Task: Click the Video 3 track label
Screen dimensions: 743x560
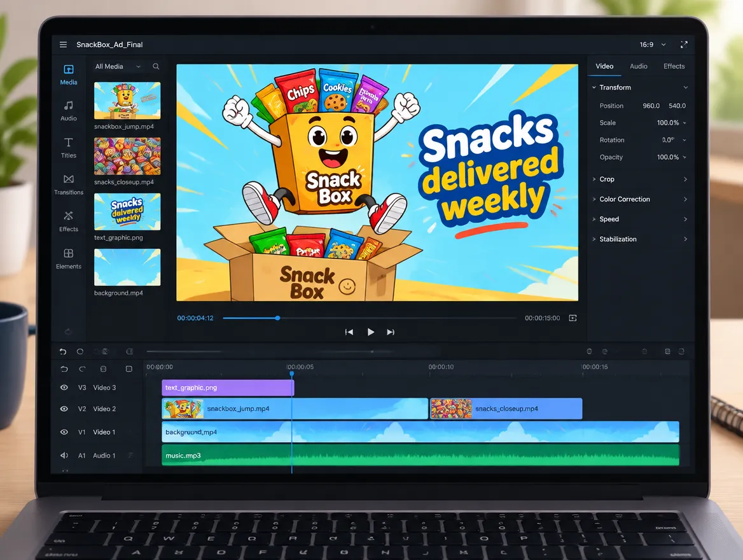Action: 104,388
